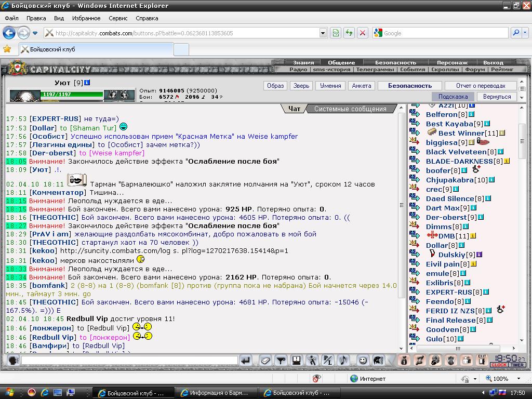Click the funnel filter icon in chat toolbar
The image size is (532, 399).
tap(281, 361)
